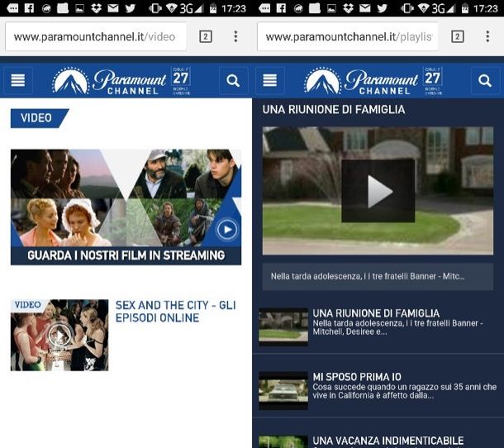
Task: Open browser tabs counter on right screen
Action: pyautogui.click(x=458, y=36)
